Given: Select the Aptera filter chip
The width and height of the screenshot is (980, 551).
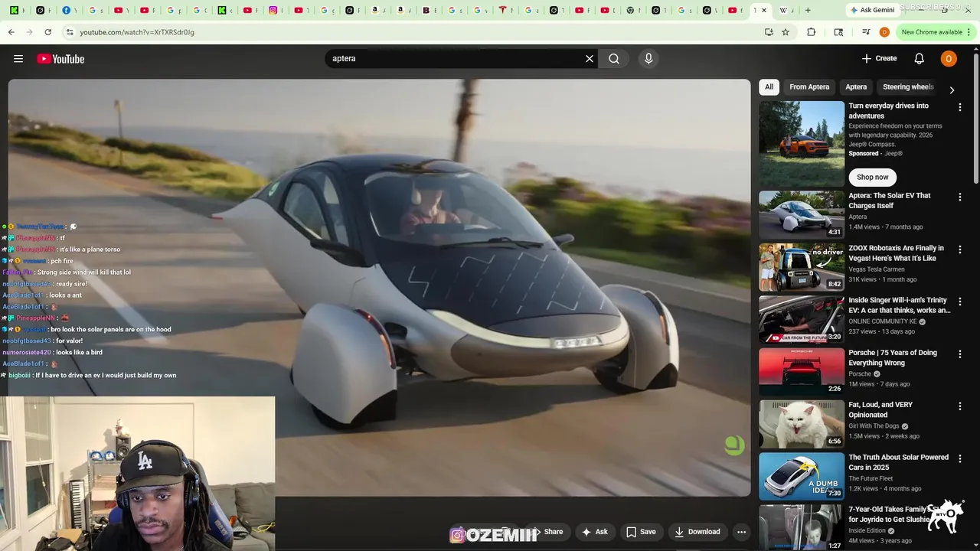Looking at the screenshot, I should [856, 87].
